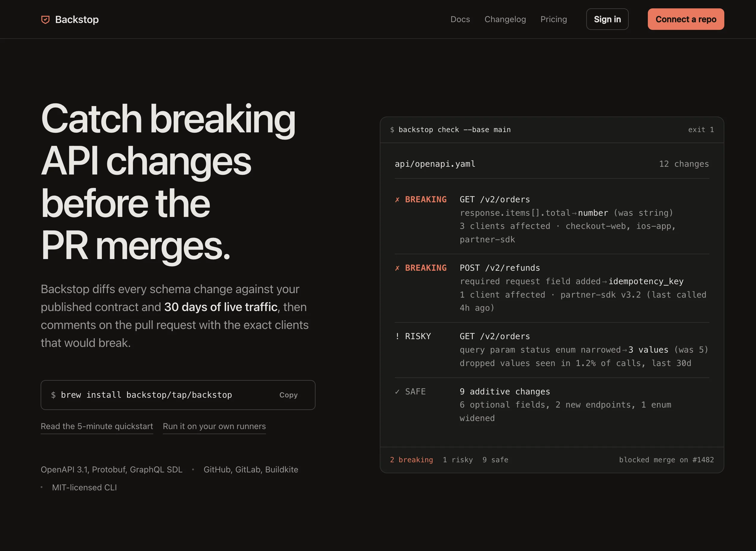Open the Docs page
756x551 pixels.
coord(460,19)
